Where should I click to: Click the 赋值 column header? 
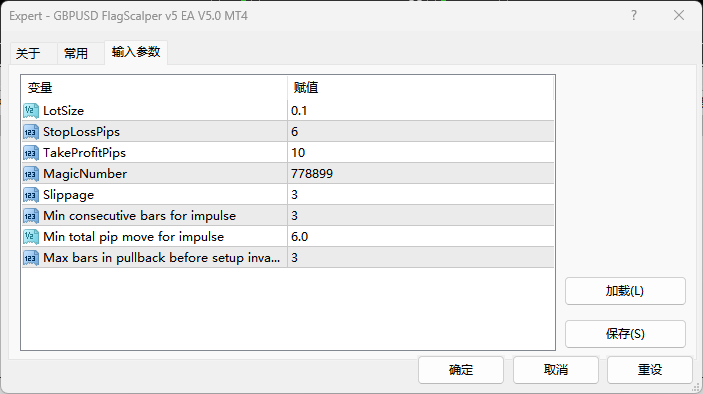pyautogui.click(x=421, y=88)
